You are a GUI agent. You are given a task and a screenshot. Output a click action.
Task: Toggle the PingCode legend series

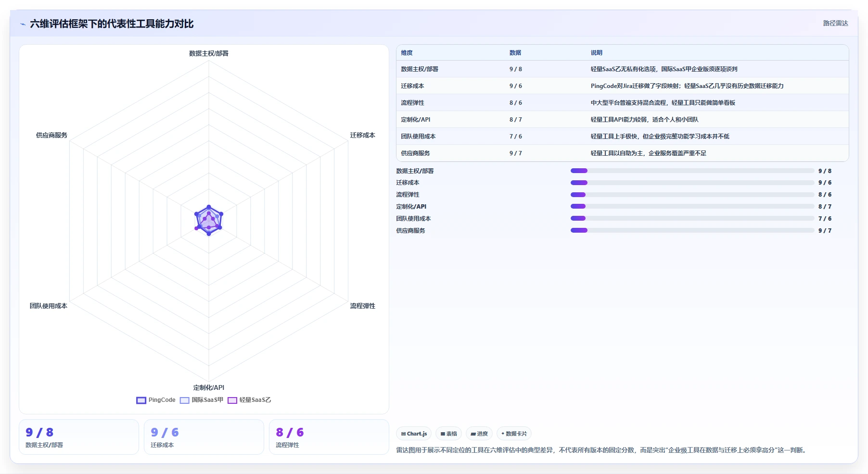(156, 400)
